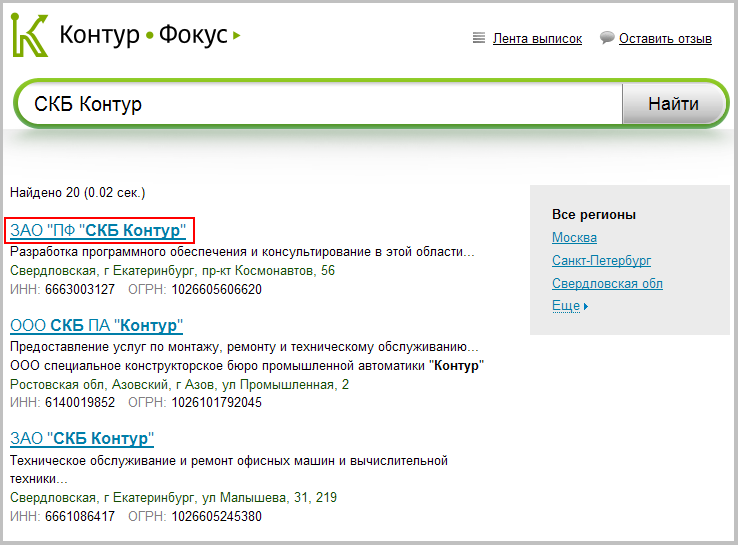Click the Найти search button
Viewport: 738px width, 545px height.
673,104
